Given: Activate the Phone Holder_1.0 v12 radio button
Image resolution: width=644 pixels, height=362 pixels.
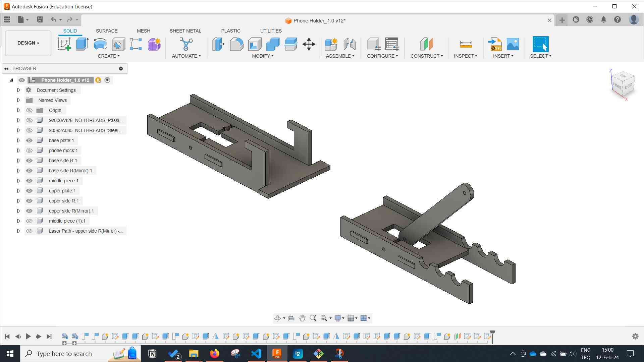Looking at the screenshot, I should [x=107, y=80].
